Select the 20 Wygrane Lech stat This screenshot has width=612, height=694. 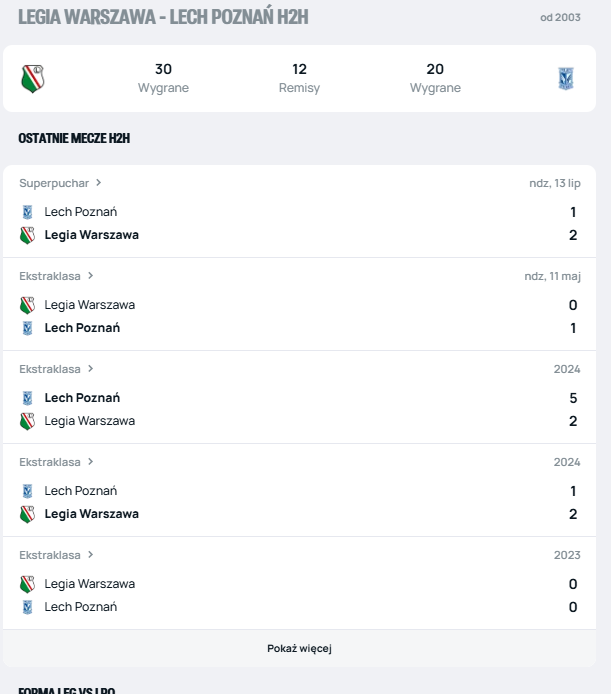tap(435, 78)
